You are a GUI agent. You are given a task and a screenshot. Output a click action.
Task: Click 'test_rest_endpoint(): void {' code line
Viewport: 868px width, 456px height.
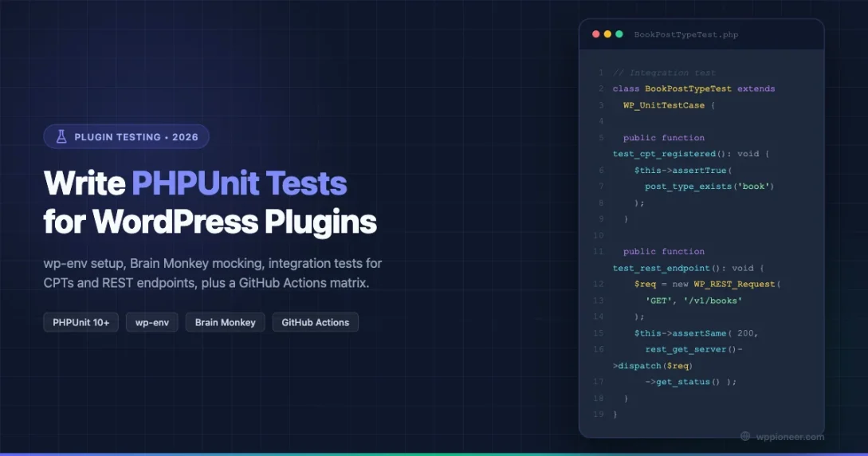pos(688,268)
